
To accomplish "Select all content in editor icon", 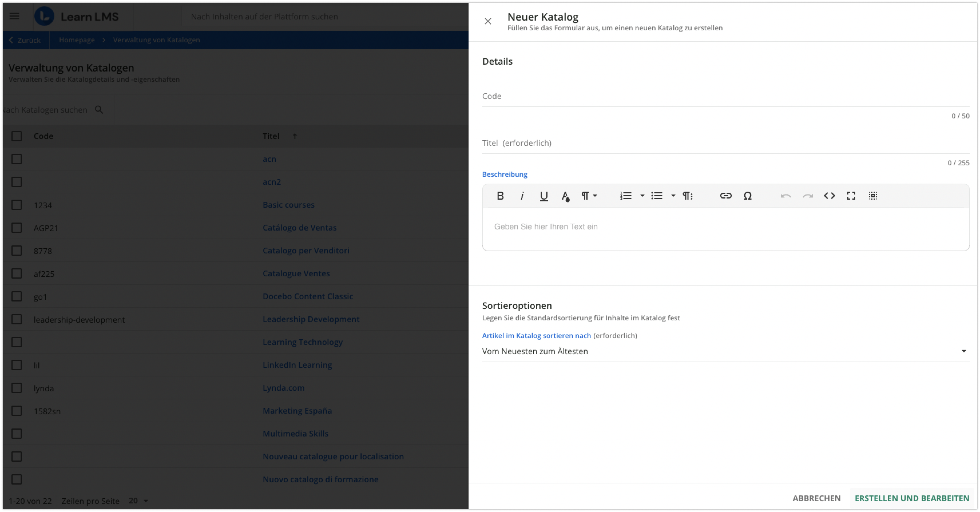I will [x=873, y=196].
